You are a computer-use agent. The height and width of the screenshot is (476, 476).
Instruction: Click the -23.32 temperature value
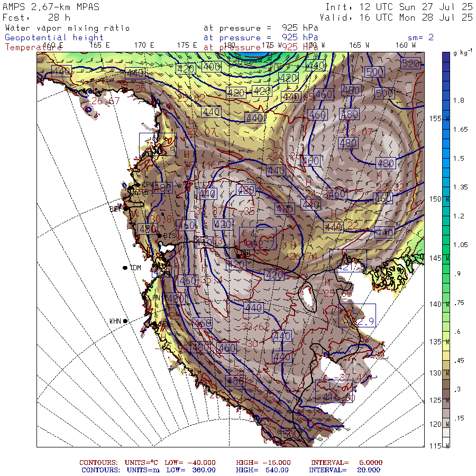coord(388,187)
